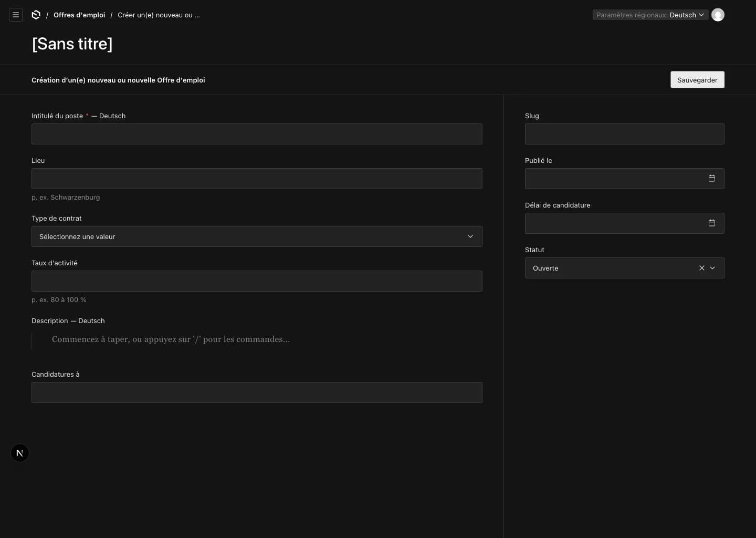Focus the Taux d'activité field
The image size is (756, 538).
tap(257, 281)
